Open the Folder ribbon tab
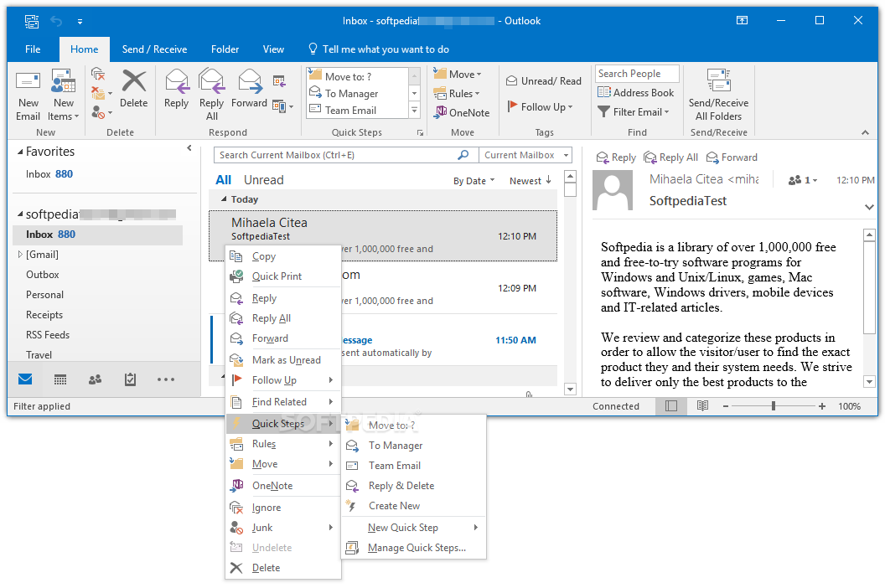 pyautogui.click(x=225, y=49)
